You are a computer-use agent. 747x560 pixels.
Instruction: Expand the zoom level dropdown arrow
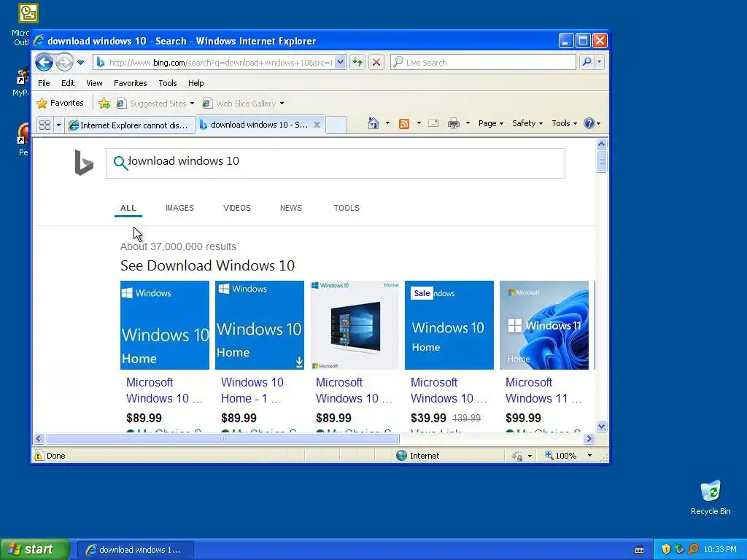589,456
